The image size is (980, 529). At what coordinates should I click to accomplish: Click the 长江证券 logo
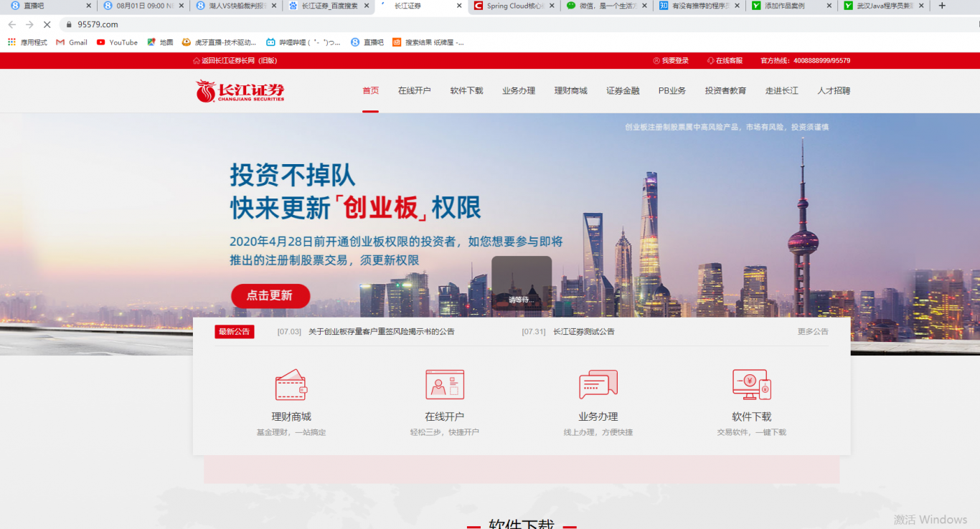click(x=240, y=91)
